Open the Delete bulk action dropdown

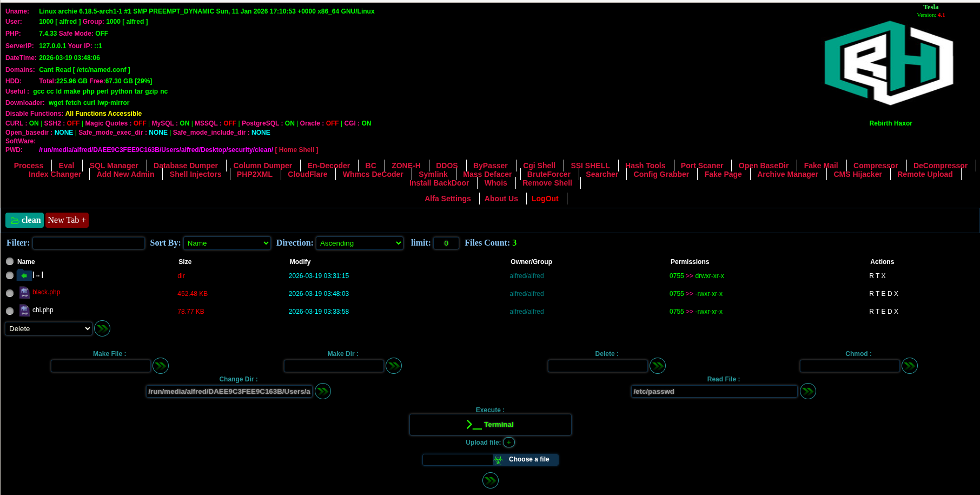pyautogui.click(x=49, y=328)
